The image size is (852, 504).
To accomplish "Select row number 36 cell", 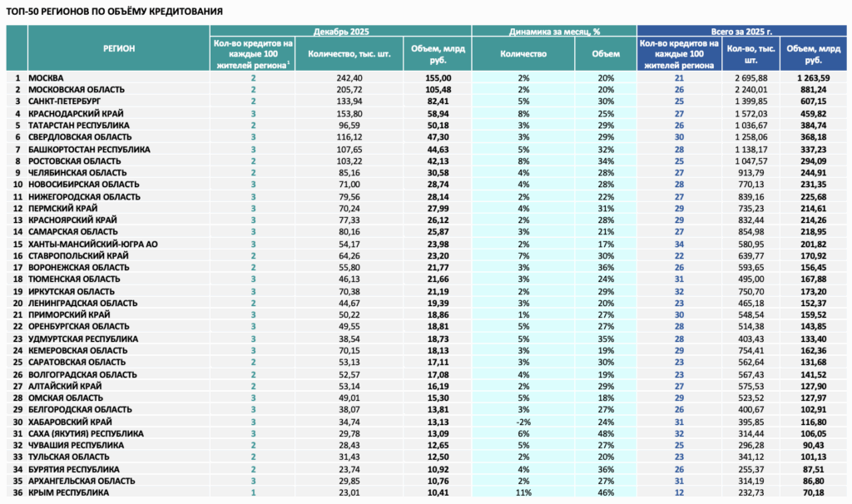I will (17, 492).
